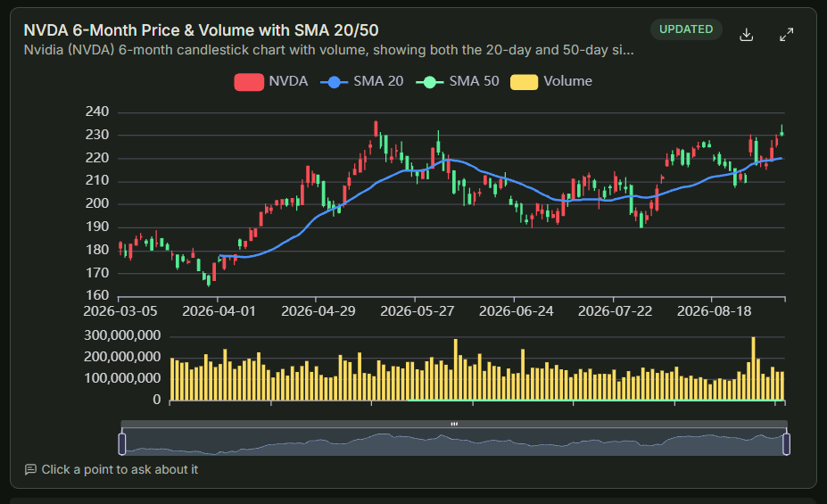The width and height of the screenshot is (827, 504).
Task: Click the 2026-06-24 date axis label
Action: (516, 311)
